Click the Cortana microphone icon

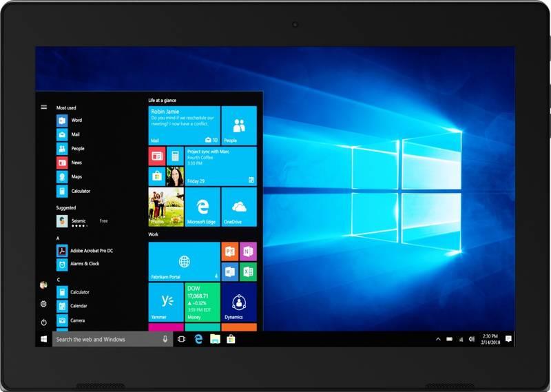[x=165, y=339]
